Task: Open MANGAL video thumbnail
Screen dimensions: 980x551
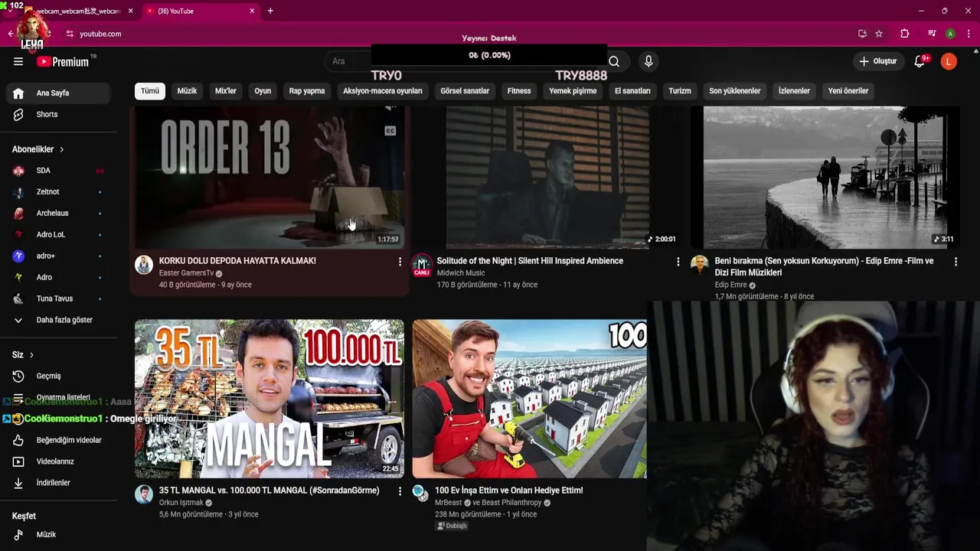Action: click(269, 399)
